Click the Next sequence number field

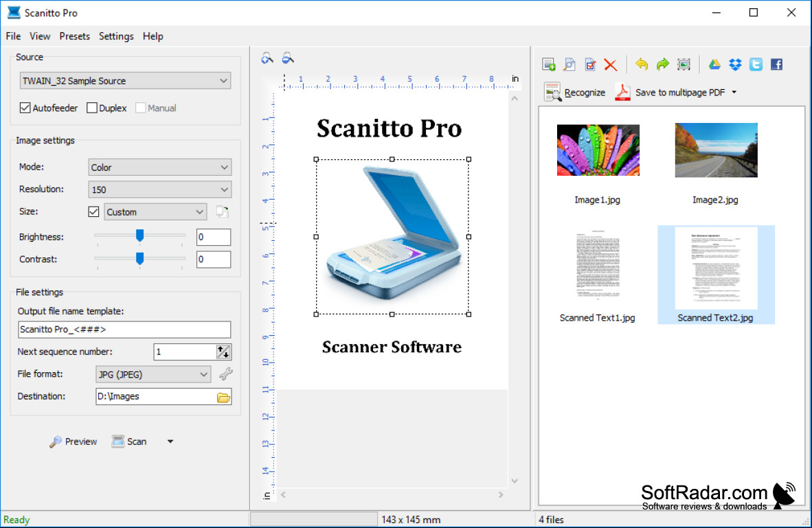tap(185, 352)
